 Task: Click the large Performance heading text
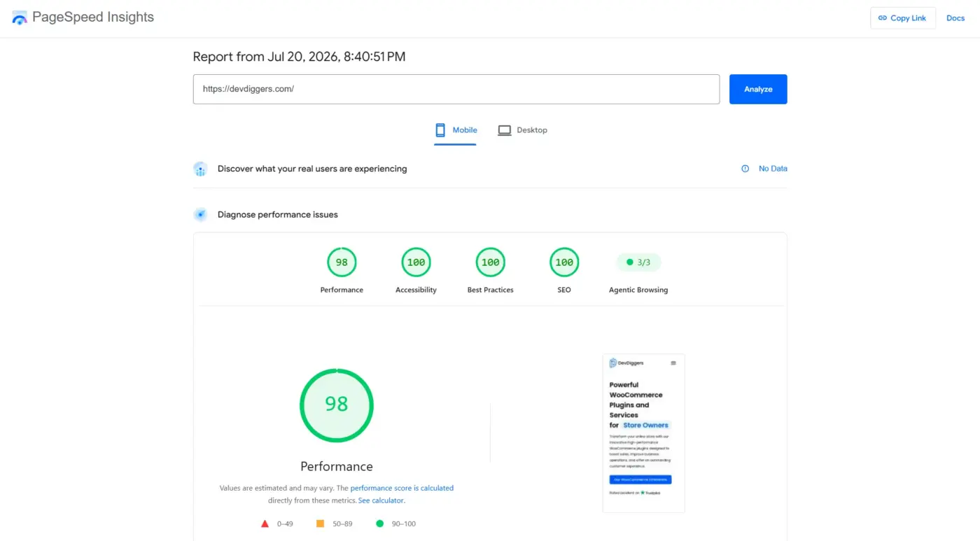337,466
